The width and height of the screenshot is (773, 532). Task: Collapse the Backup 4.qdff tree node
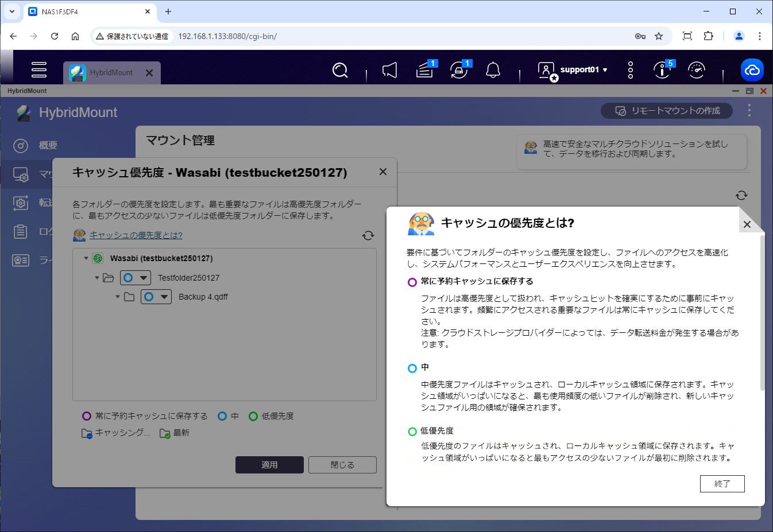coord(118,297)
